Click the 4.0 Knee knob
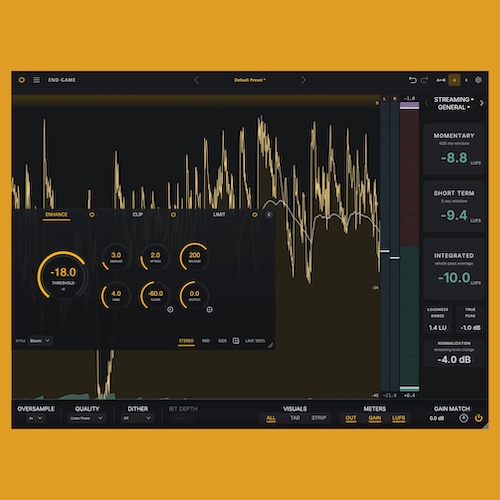The image size is (500, 500). (116, 295)
